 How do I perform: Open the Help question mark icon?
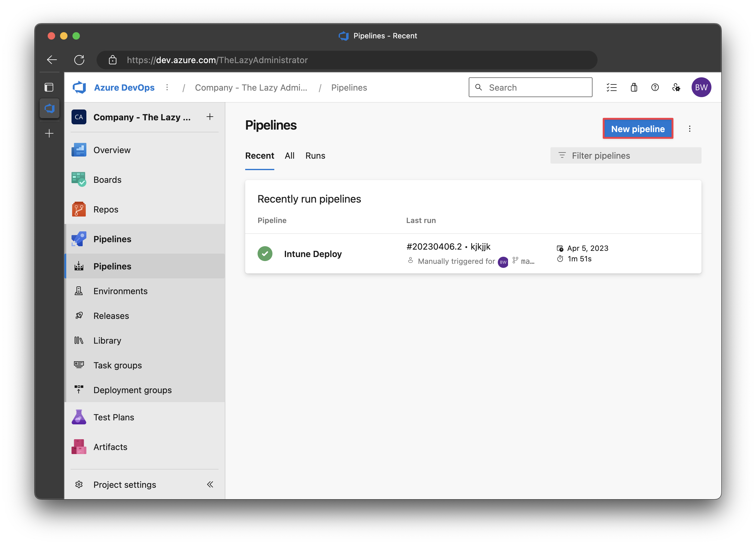coord(655,87)
